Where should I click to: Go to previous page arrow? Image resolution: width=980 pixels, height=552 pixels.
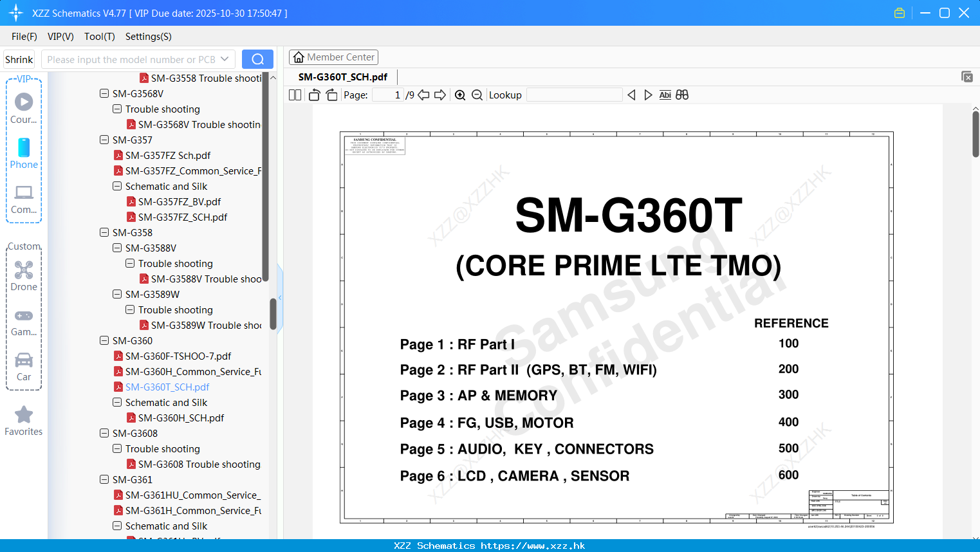423,95
